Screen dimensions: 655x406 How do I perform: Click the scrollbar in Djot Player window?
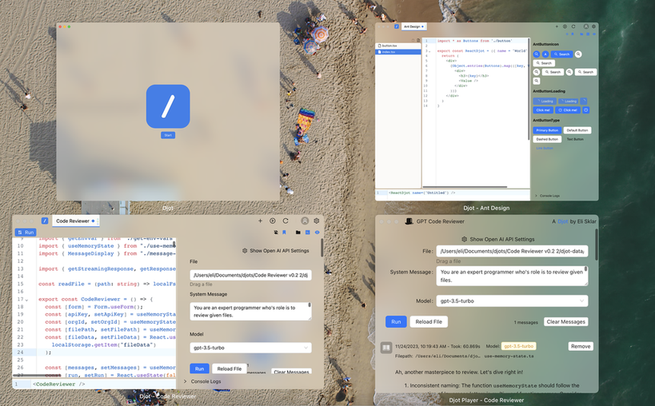point(596,246)
